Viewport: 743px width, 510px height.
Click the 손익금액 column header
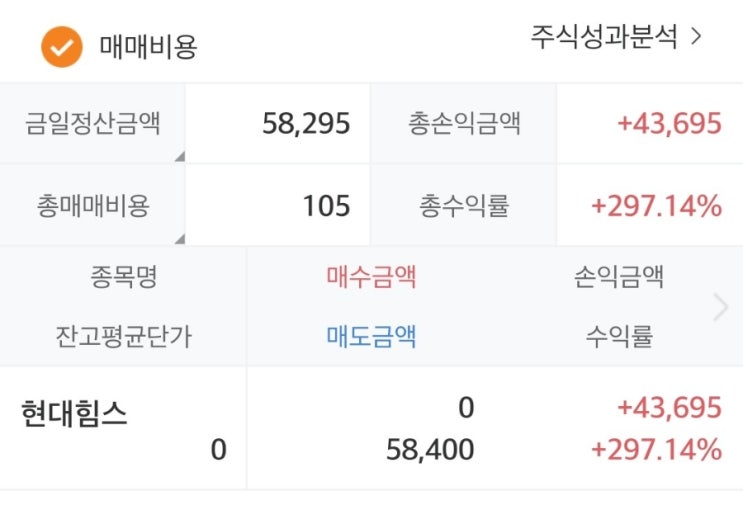(619, 276)
